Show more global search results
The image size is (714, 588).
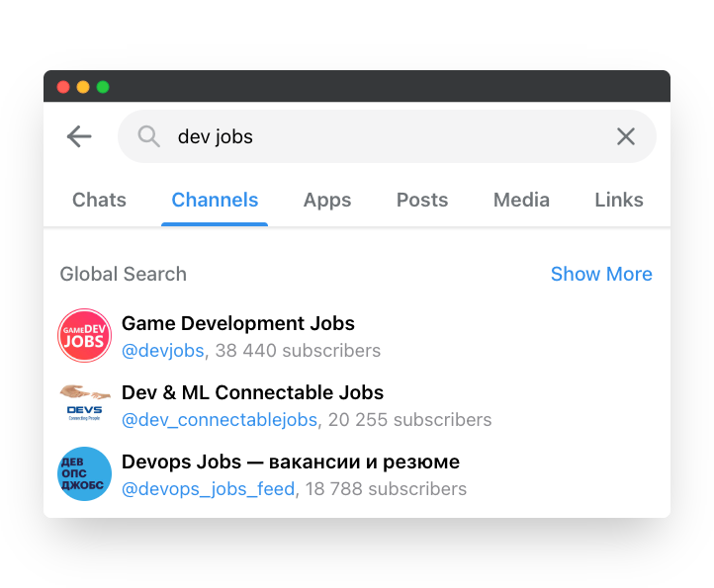tap(601, 274)
